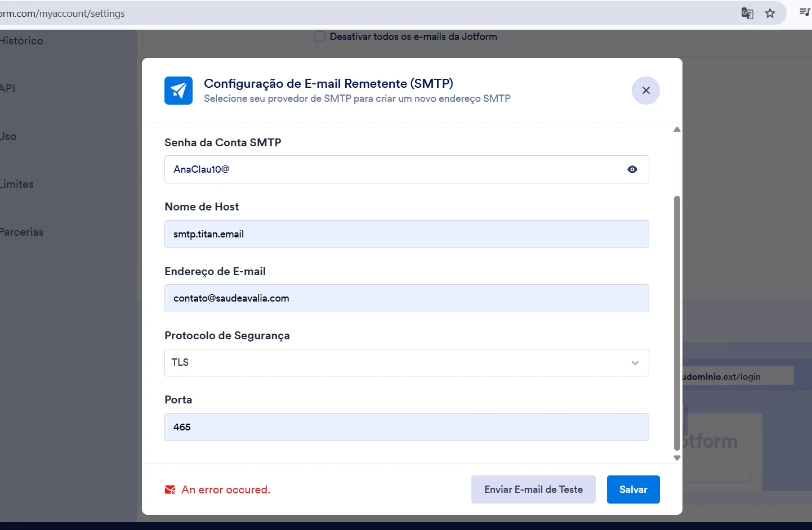Bookmark this page using the star icon

pos(770,13)
